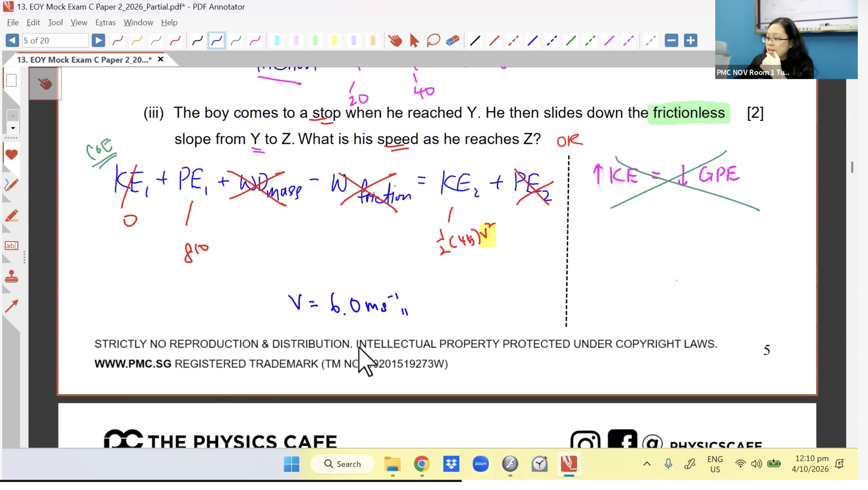Screen dimensions: 868x490
Task: Show hidden system tray icons chevron
Action: click(x=647, y=464)
